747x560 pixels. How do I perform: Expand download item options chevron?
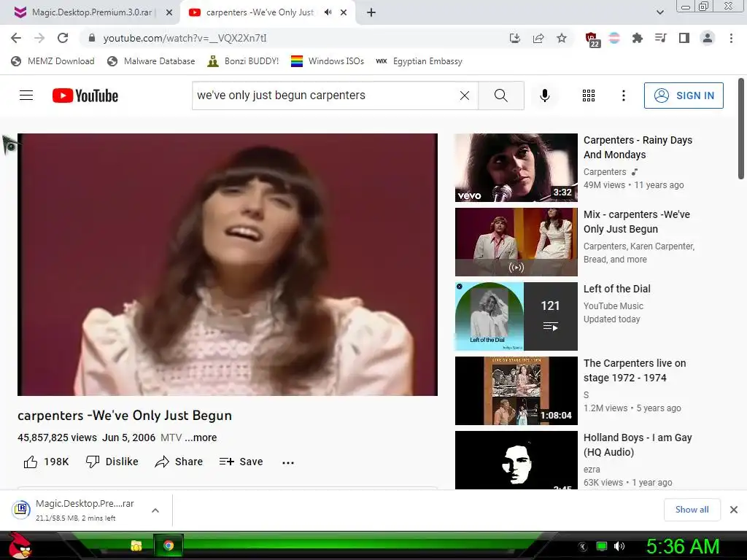point(155,510)
